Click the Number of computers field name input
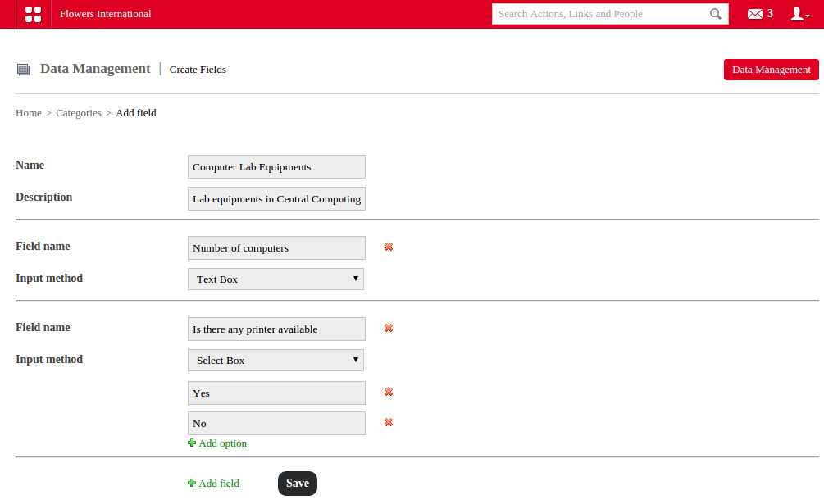The image size is (824, 504). tap(276, 247)
